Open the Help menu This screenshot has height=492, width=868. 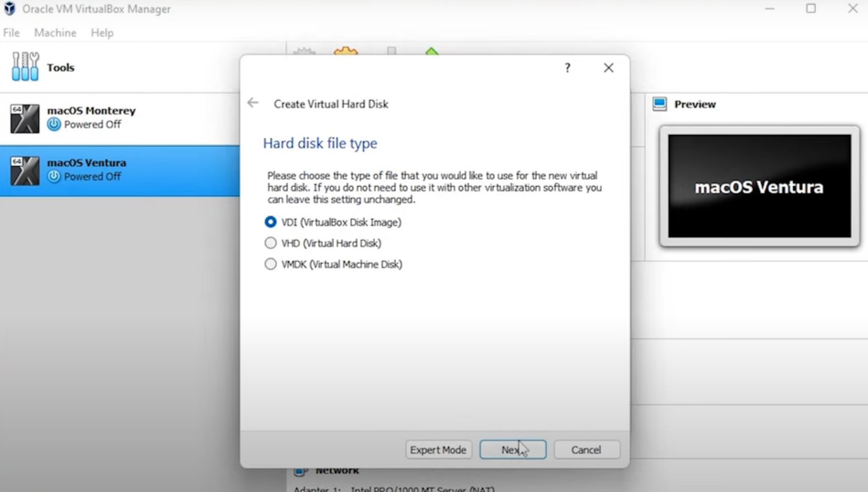[102, 33]
